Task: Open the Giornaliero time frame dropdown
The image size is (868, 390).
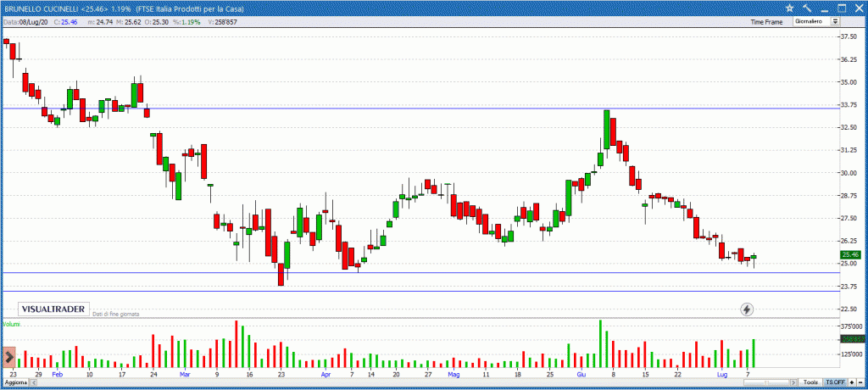Action: [816, 21]
